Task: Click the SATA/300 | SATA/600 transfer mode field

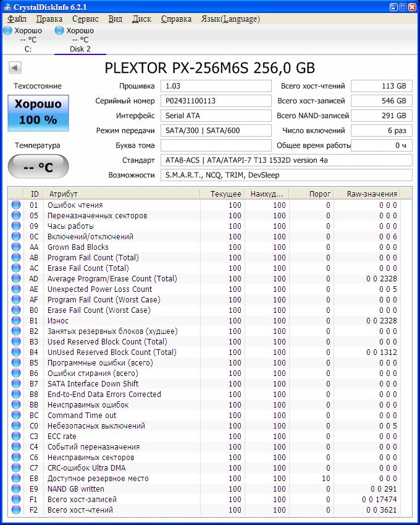Action: point(216,130)
